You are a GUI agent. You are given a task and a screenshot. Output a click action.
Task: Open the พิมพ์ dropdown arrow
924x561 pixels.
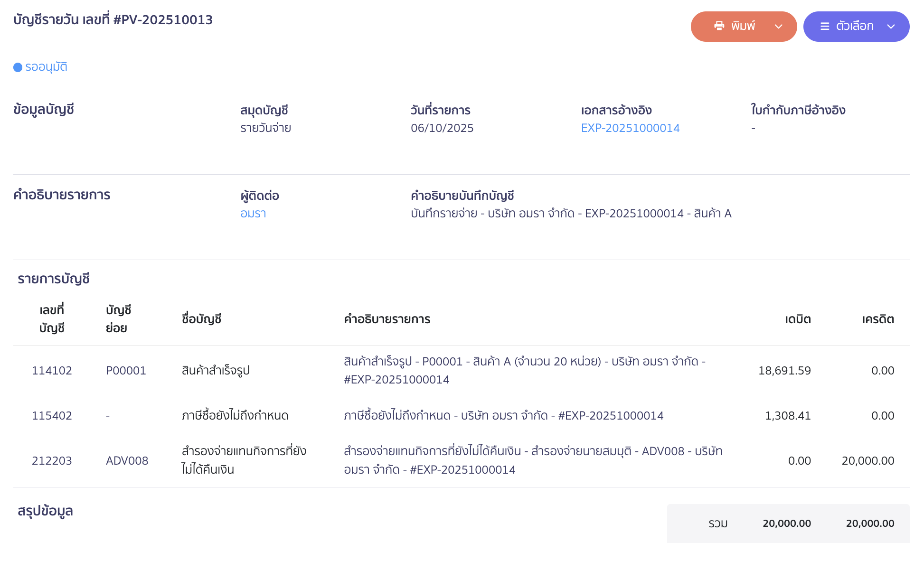pyautogui.click(x=779, y=27)
